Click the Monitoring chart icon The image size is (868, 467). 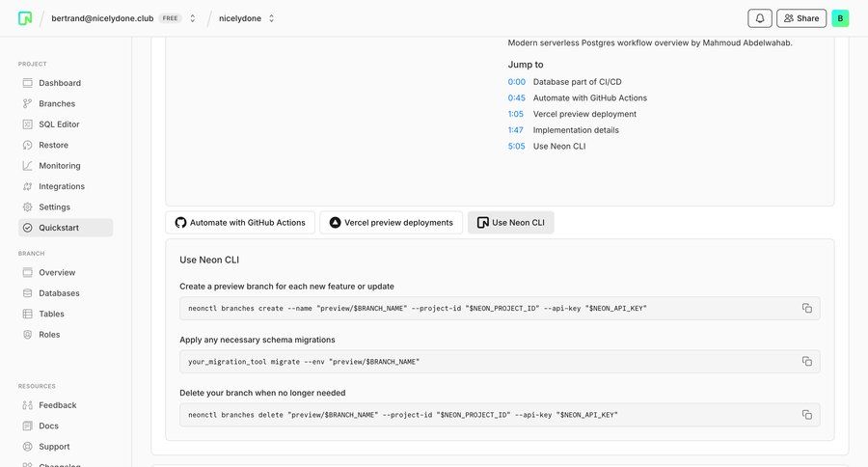pyautogui.click(x=27, y=166)
